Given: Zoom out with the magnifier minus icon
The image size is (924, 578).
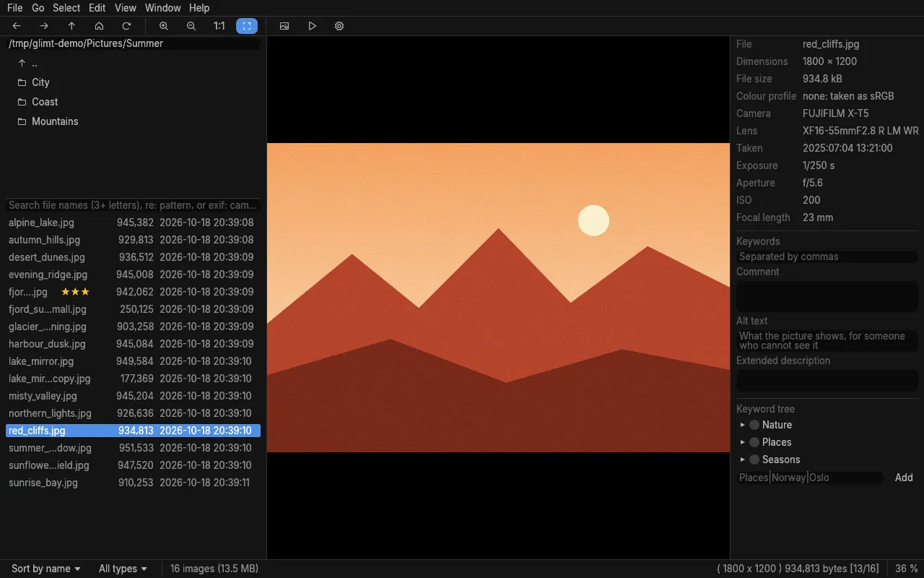Looking at the screenshot, I should [191, 26].
